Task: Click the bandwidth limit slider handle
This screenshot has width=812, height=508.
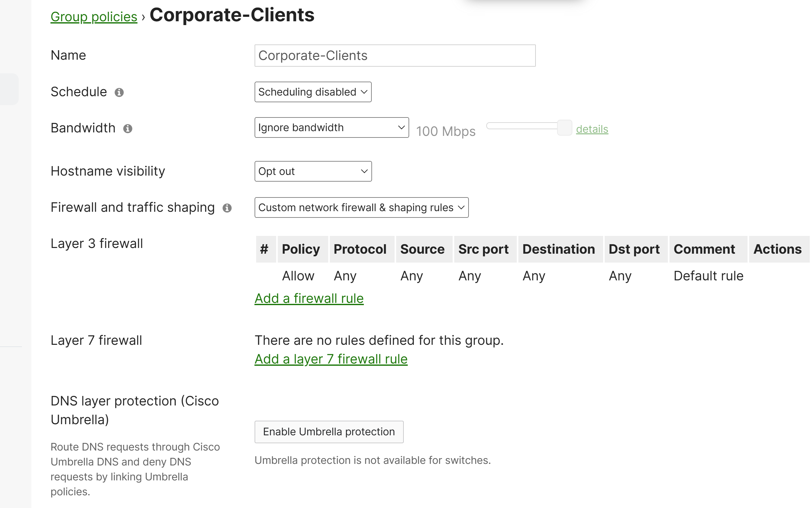Action: click(564, 128)
